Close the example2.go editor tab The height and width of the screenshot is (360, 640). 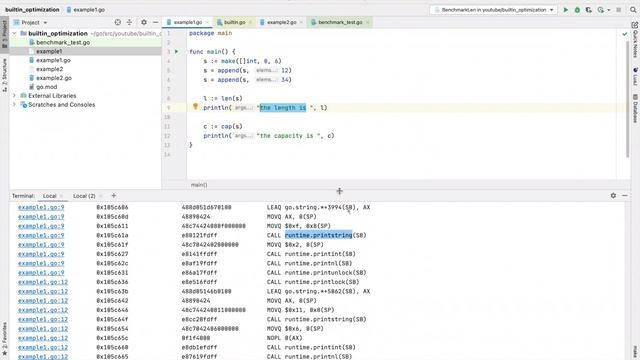click(x=301, y=22)
